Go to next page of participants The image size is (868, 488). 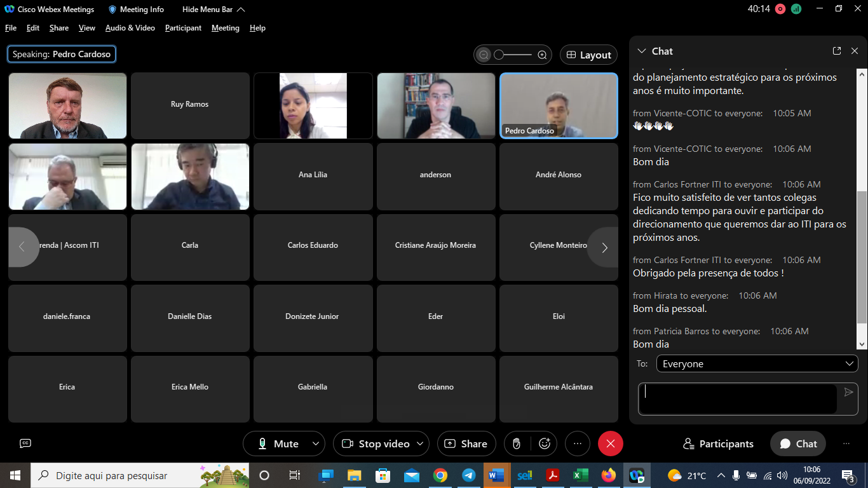(604, 247)
